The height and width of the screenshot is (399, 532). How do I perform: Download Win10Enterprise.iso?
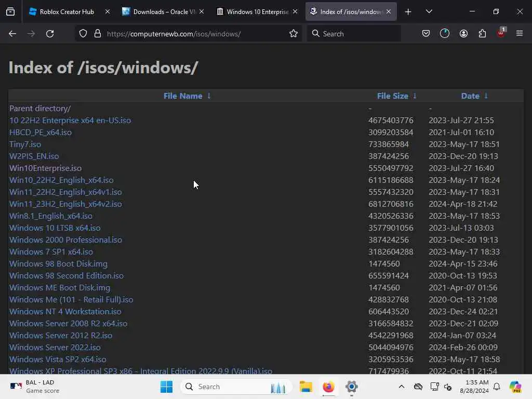tap(46, 168)
